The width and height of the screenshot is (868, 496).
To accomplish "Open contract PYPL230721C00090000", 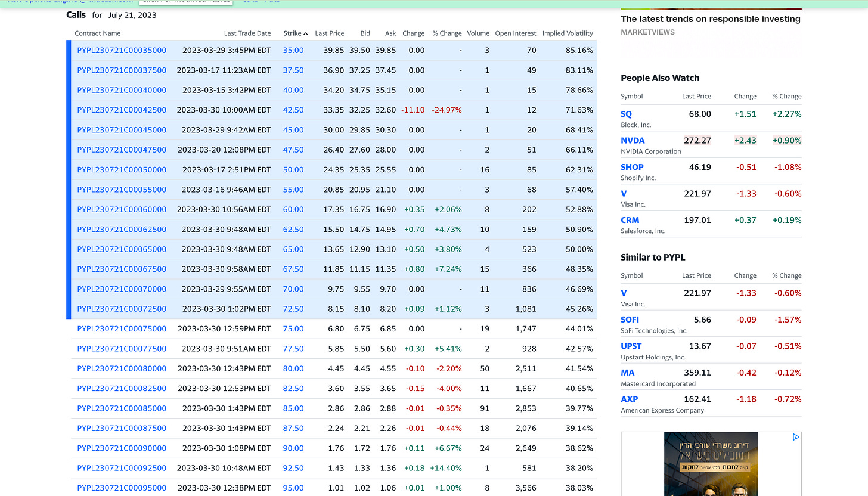I will (122, 448).
